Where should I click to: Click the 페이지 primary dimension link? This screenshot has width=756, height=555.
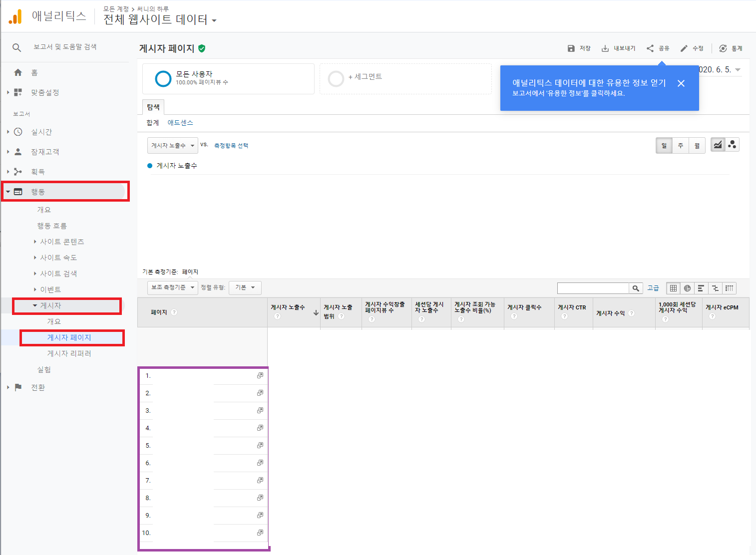pyautogui.click(x=190, y=272)
